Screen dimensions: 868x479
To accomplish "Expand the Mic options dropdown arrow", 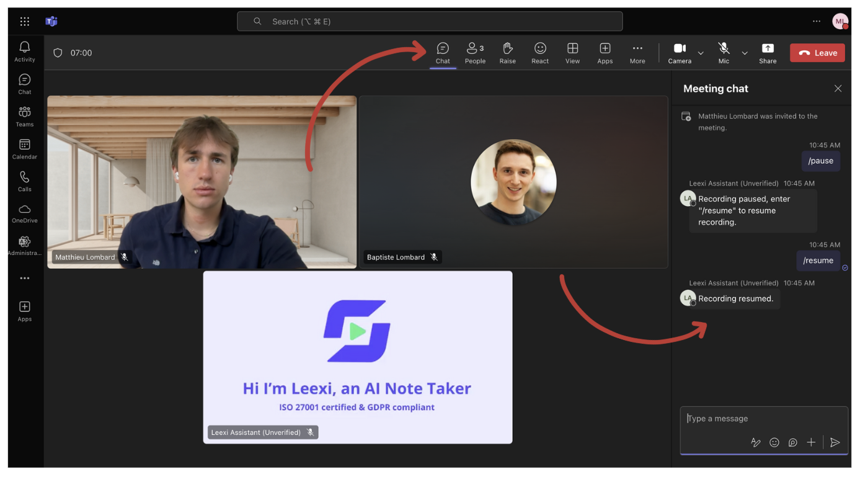I will (x=745, y=53).
